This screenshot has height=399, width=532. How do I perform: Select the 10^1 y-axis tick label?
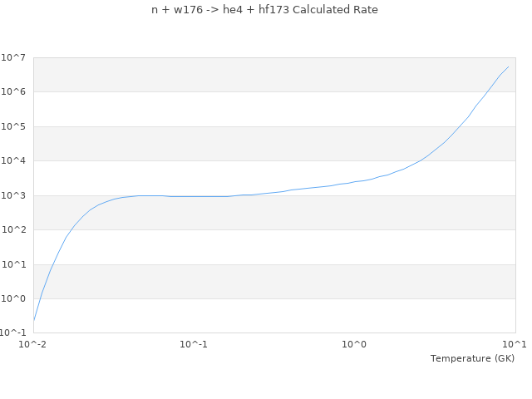click(x=16, y=265)
